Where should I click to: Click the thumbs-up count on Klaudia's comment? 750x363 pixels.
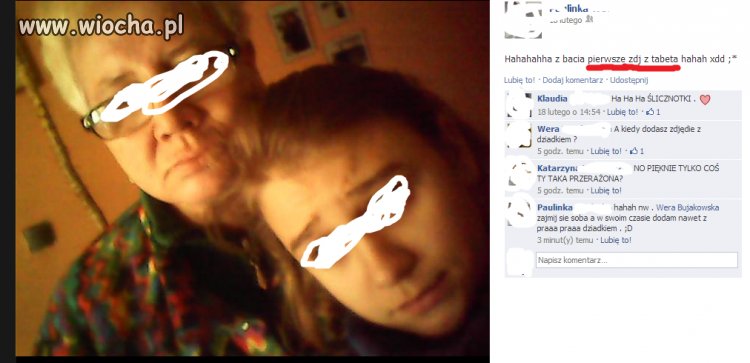point(653,112)
